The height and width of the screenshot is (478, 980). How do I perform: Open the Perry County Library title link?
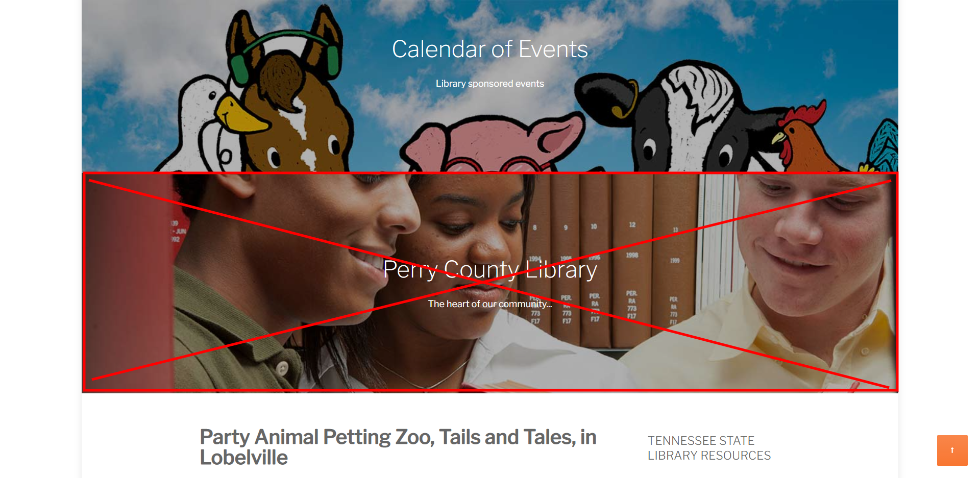click(489, 269)
